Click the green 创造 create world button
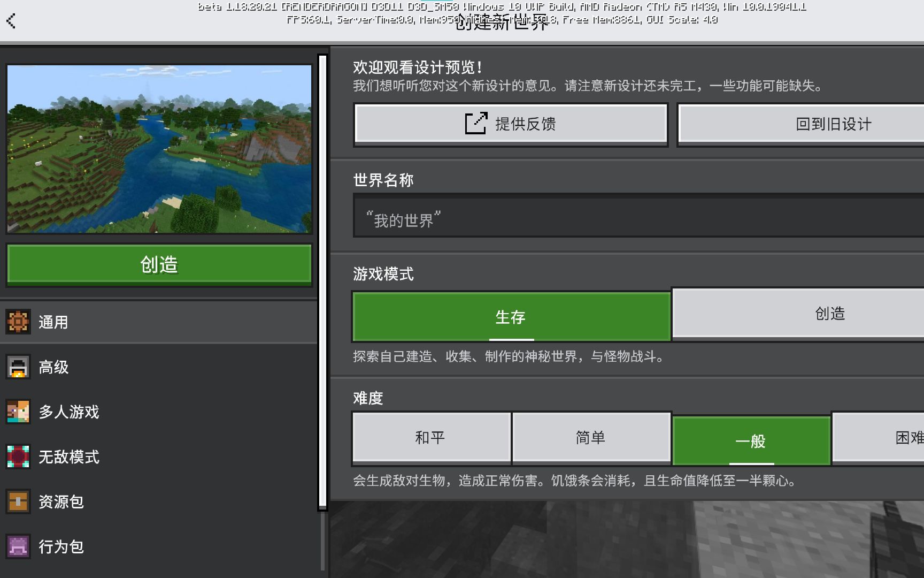Viewport: 924px width, 578px height. [159, 264]
